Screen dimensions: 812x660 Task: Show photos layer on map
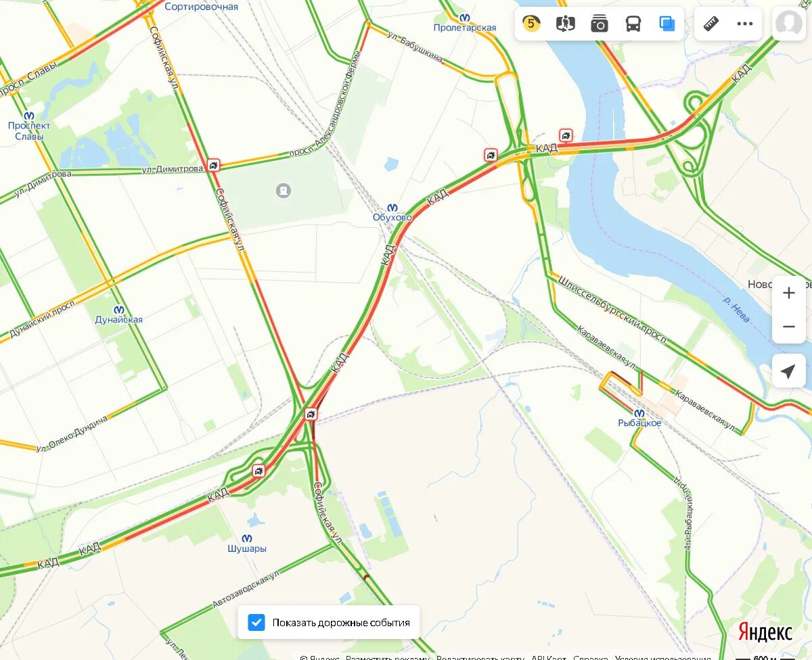(x=599, y=24)
